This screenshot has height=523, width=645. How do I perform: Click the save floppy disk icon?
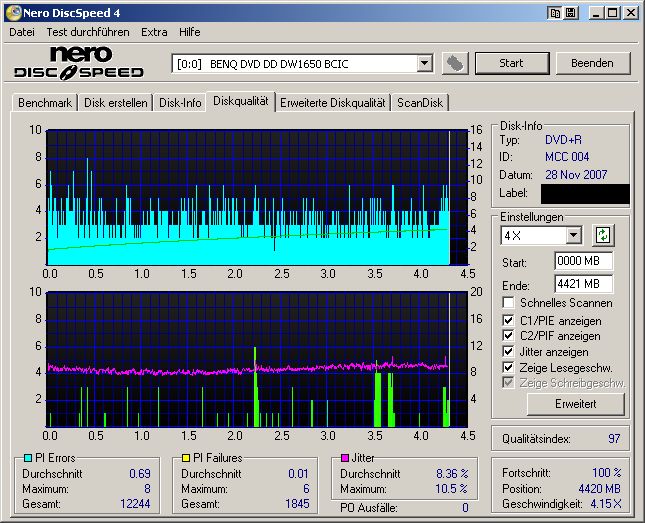pyautogui.click(x=570, y=13)
